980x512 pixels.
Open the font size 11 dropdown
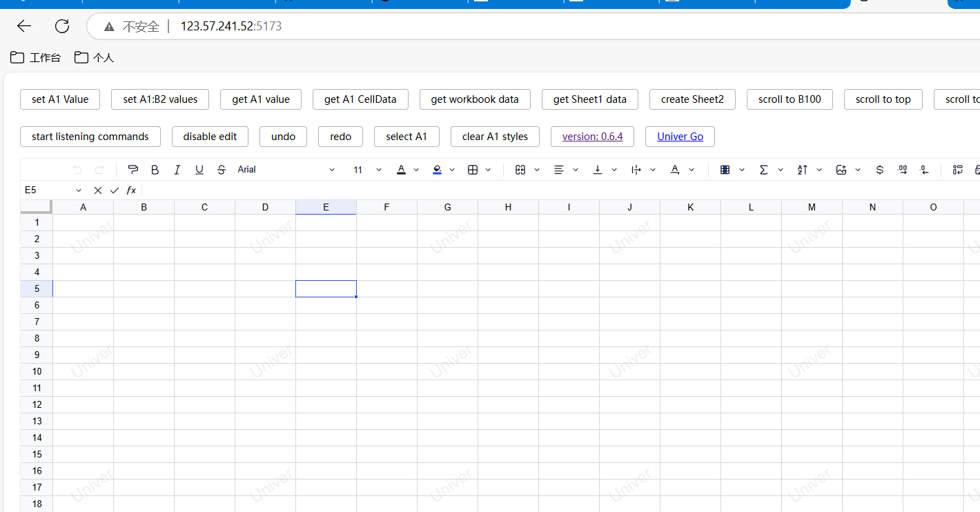coord(367,170)
